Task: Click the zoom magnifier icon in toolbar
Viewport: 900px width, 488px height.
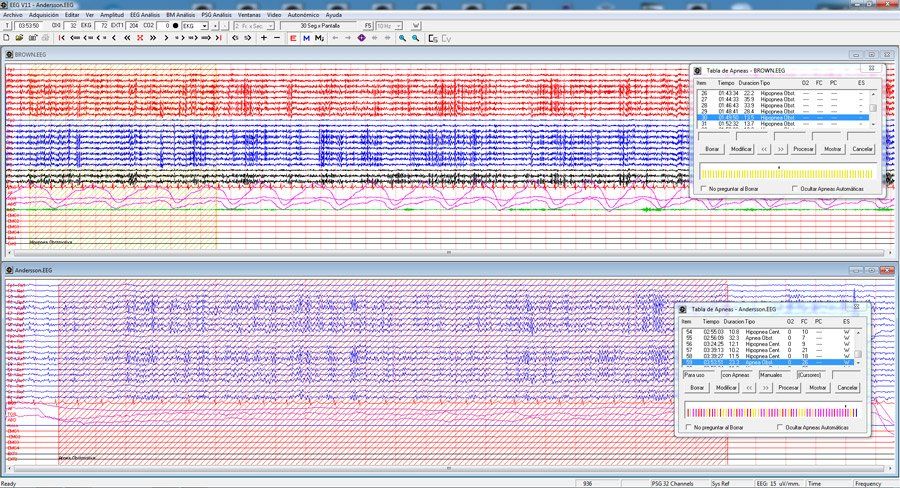Action: tap(402, 38)
